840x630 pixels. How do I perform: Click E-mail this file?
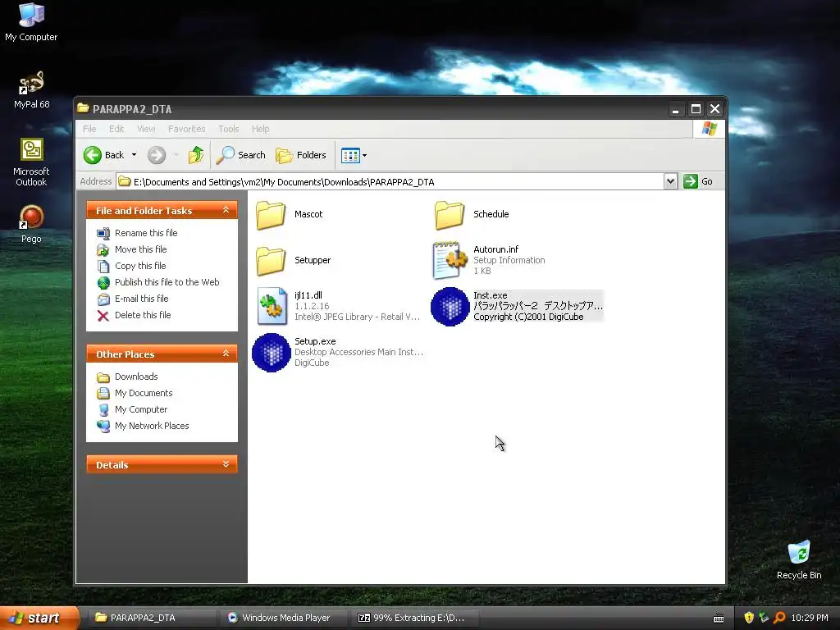tap(141, 299)
